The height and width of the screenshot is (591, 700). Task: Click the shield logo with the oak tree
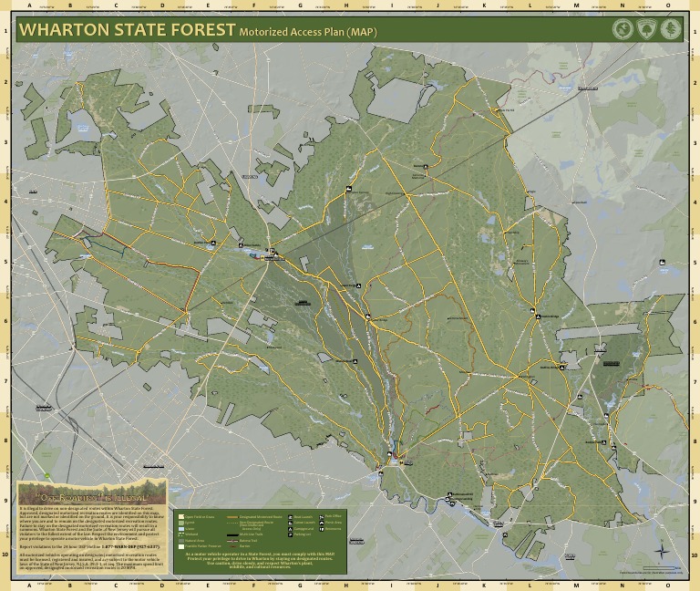pos(646,29)
